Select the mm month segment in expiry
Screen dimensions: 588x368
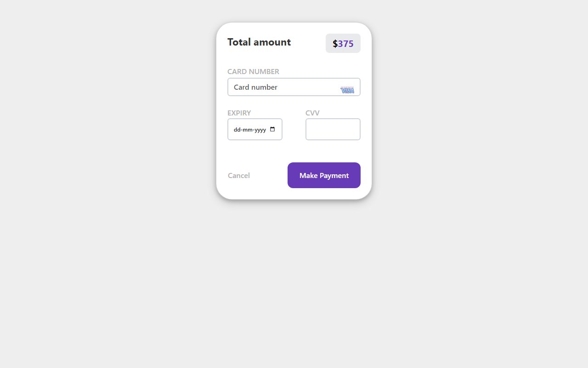tap(248, 130)
